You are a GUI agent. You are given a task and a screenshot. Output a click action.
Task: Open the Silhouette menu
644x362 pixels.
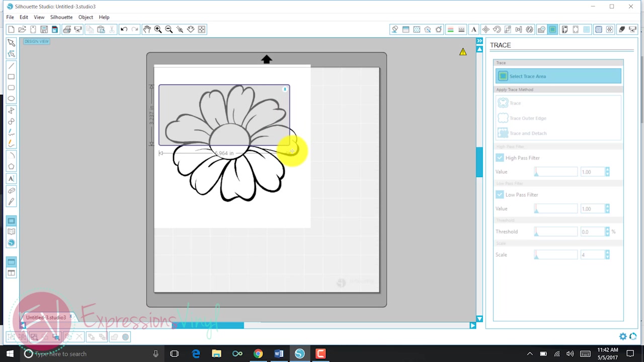(x=61, y=17)
